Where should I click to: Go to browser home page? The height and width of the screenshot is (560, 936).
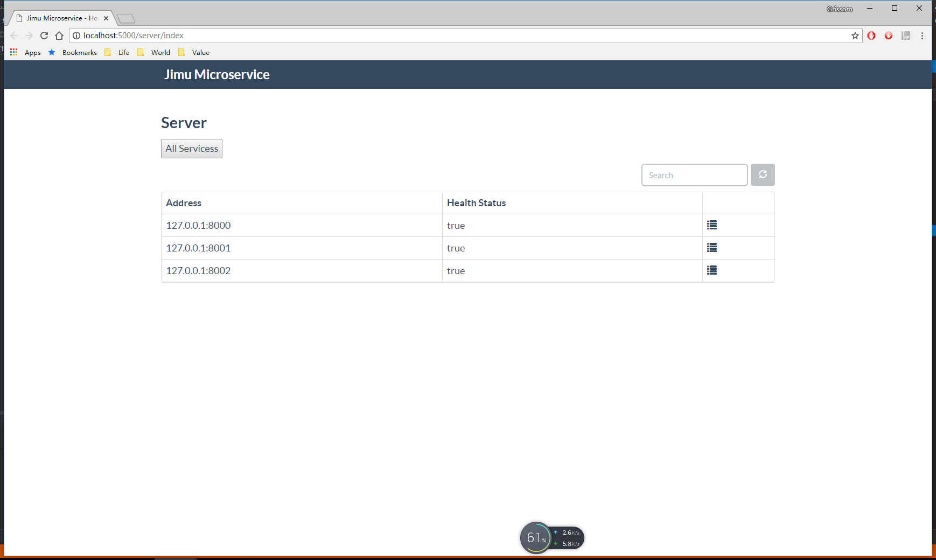pos(59,36)
